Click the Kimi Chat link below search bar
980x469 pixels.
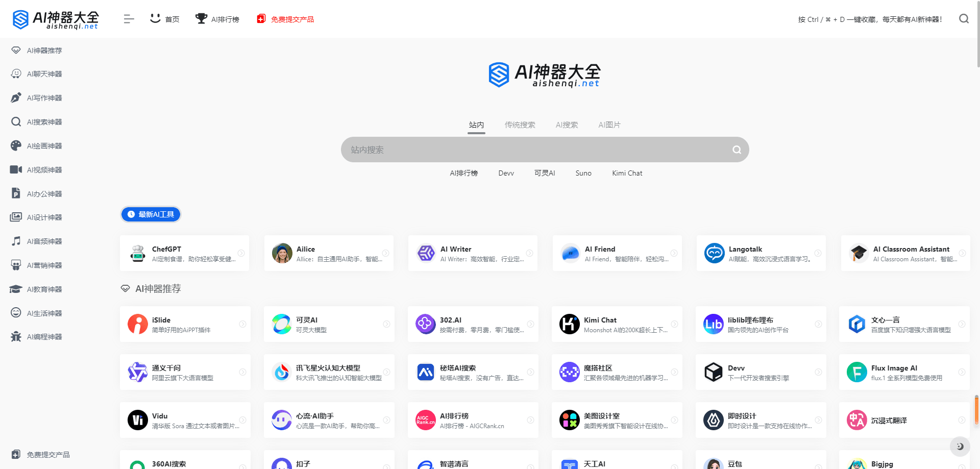pyautogui.click(x=627, y=174)
